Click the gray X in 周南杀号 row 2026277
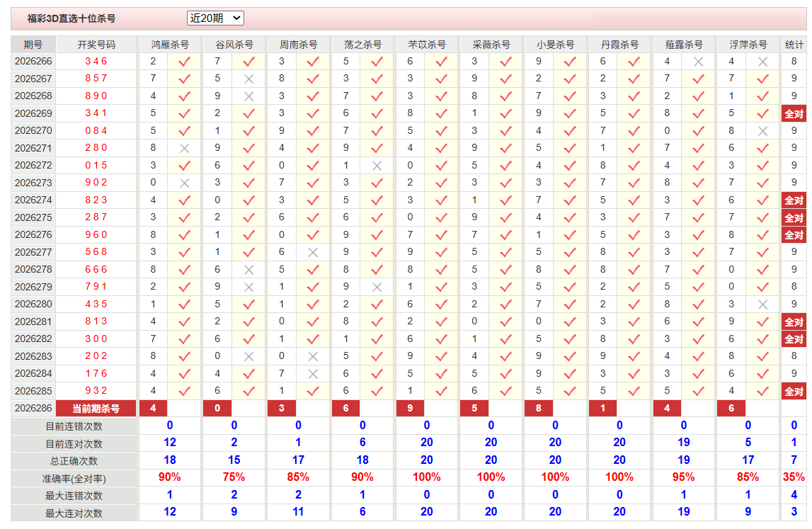The height and width of the screenshot is (529, 812). [x=313, y=252]
